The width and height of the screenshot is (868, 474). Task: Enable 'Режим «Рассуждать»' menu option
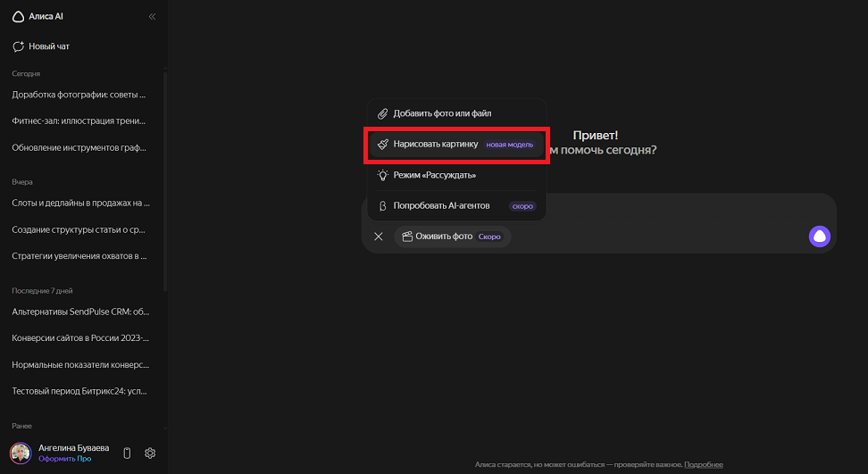[x=456, y=175]
